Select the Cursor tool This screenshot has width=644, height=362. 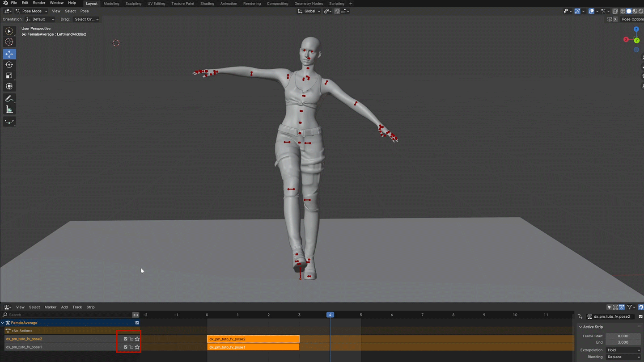pyautogui.click(x=9, y=42)
